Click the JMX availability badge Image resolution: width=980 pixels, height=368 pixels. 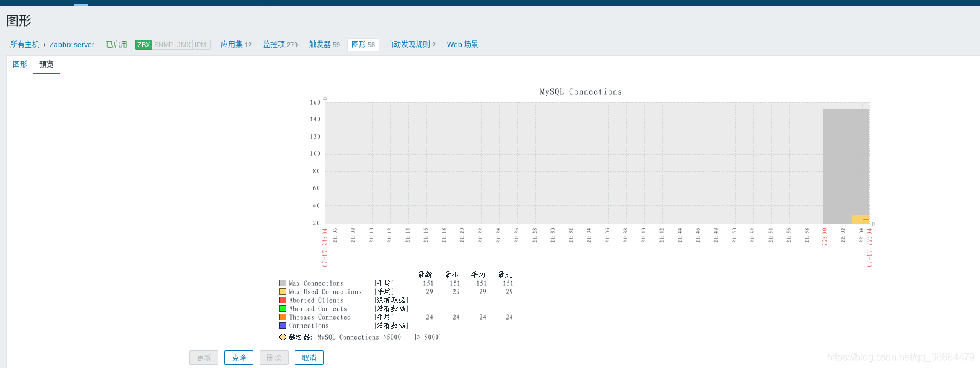click(184, 45)
